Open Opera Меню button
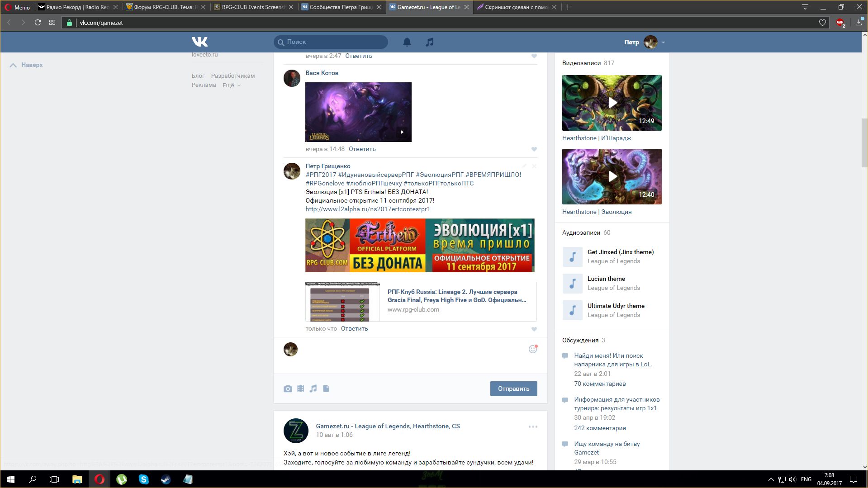868x488 pixels. pyautogui.click(x=17, y=7)
